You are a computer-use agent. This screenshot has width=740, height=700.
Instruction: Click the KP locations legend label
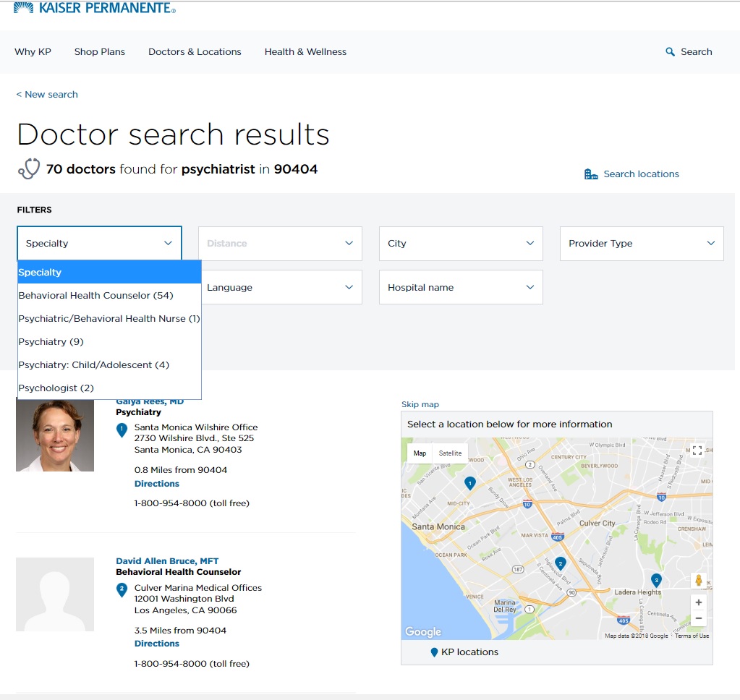[469, 652]
